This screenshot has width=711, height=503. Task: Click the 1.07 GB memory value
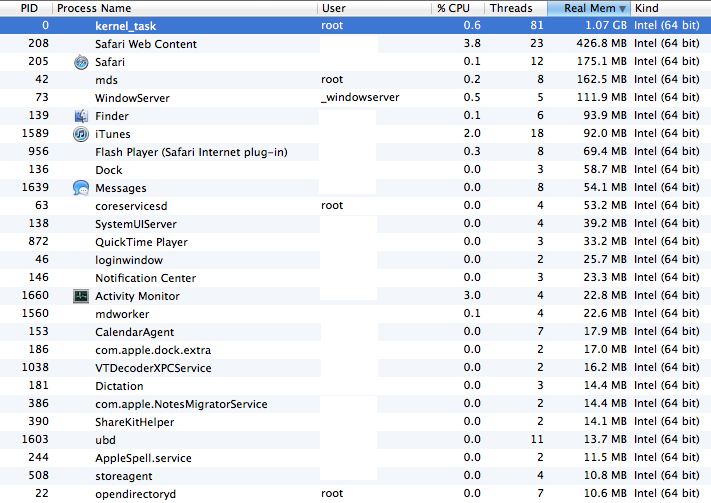click(606, 25)
